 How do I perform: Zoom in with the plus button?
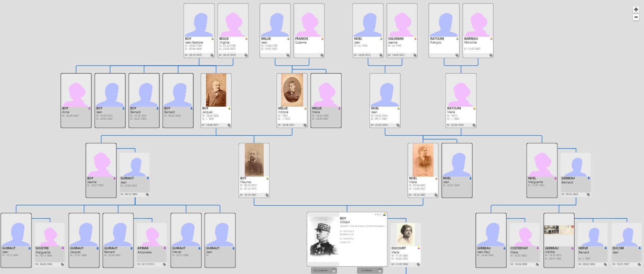point(636,10)
